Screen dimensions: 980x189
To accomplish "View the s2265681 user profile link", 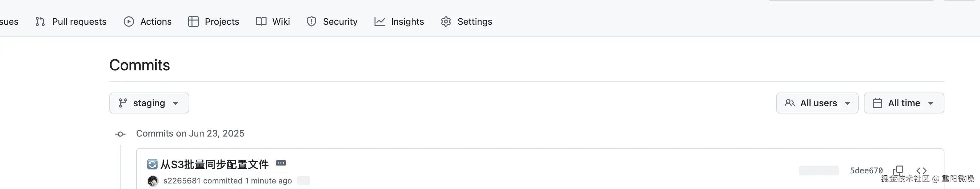I will point(181,181).
